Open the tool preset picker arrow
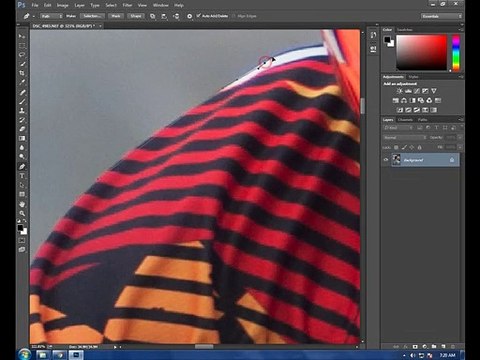480x360 pixels. click(33, 16)
